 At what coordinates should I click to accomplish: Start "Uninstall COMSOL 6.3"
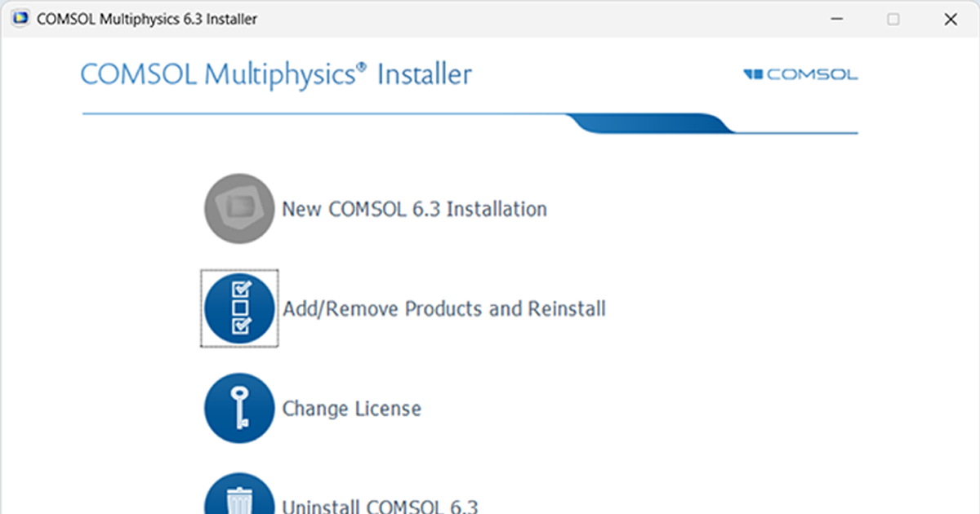[381, 505]
